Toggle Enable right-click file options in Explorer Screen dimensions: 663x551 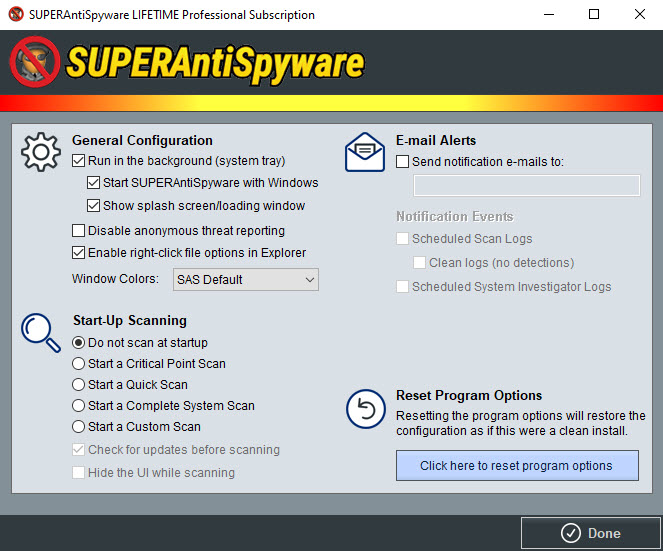pos(78,252)
